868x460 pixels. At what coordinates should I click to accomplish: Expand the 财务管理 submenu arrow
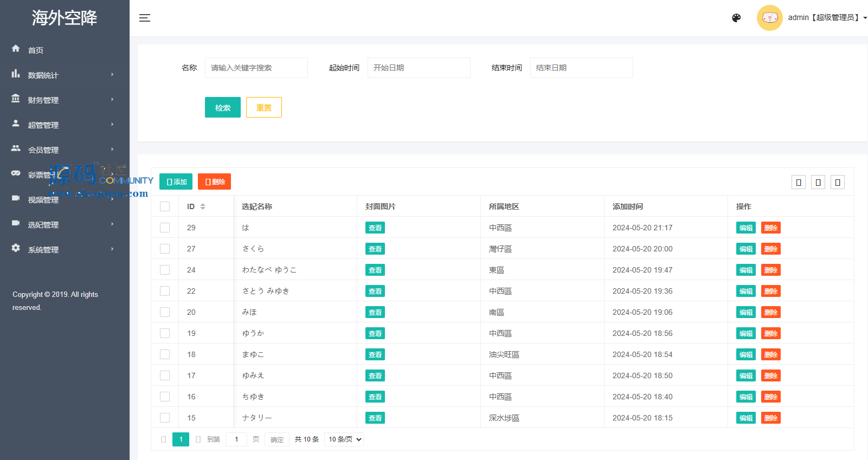coord(112,99)
